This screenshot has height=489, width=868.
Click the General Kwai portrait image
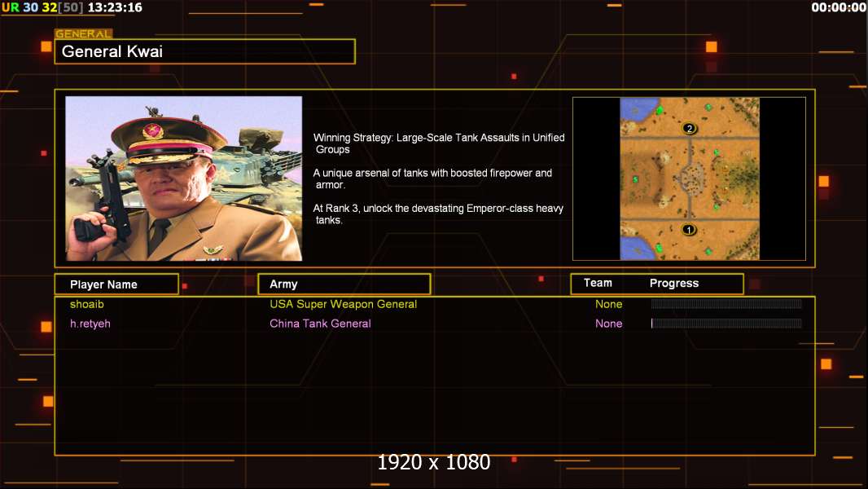184,178
